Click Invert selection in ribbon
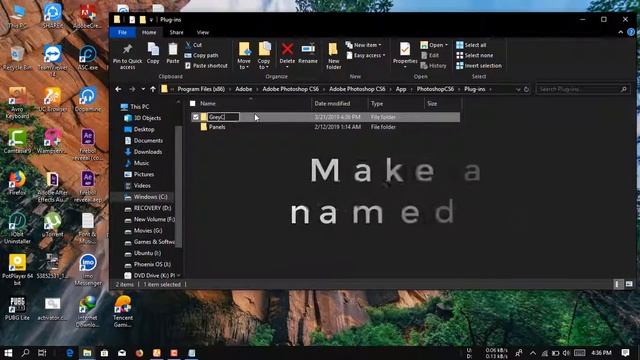This screenshot has width=640, height=360. (479, 65)
